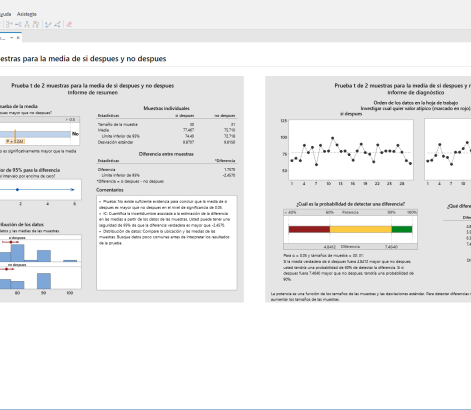Close the open report tab

click(x=18, y=38)
